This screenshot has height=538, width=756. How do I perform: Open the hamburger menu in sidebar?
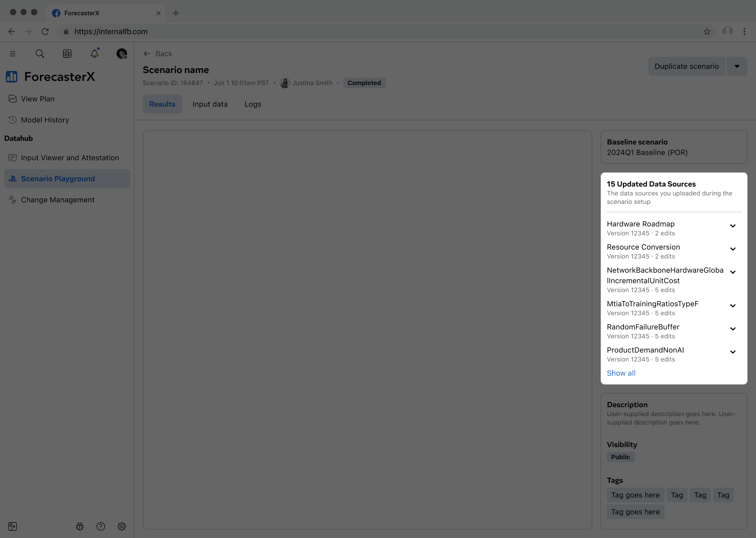[x=13, y=54]
